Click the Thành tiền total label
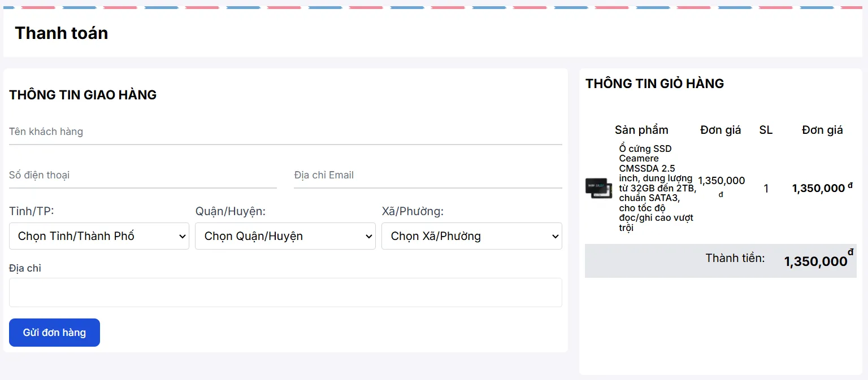This screenshot has height=380, width=868. click(x=735, y=258)
